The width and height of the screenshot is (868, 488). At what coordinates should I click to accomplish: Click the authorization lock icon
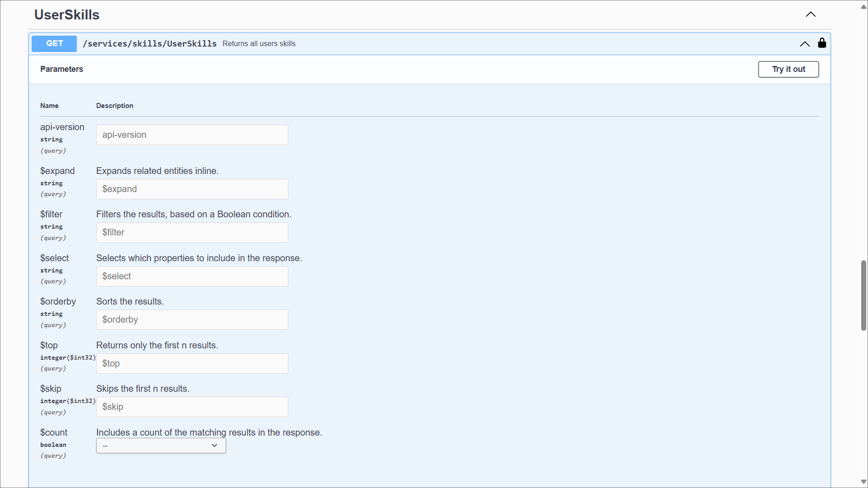click(x=822, y=43)
